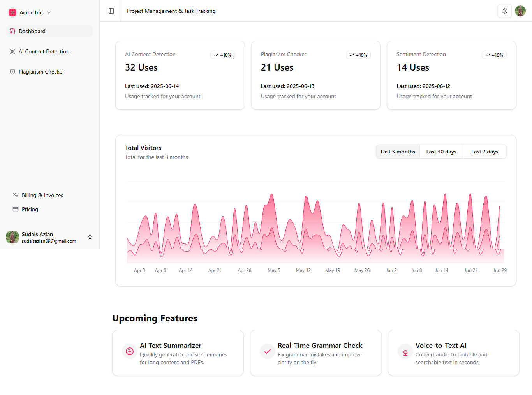Expand the Acme Inc workspace dropdown
The height and width of the screenshot is (395, 532).
click(x=49, y=12)
